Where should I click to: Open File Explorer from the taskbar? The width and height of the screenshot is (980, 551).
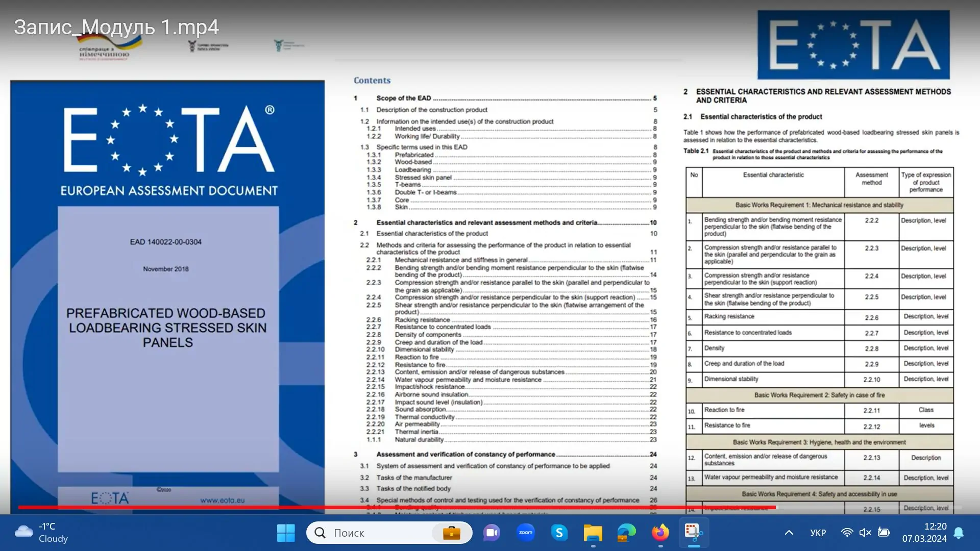tap(593, 533)
